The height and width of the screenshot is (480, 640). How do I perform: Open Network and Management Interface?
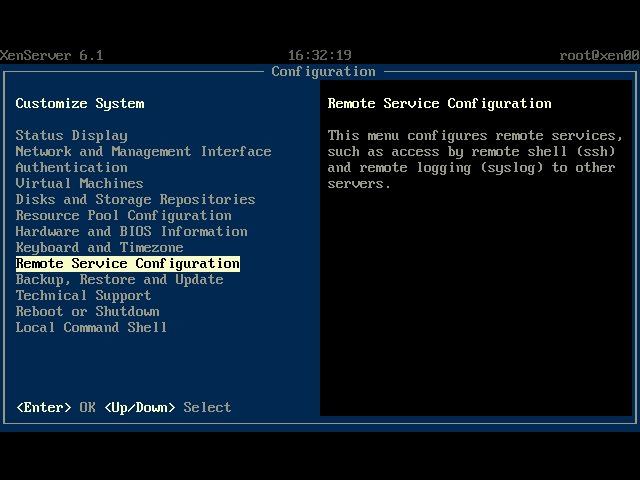pos(143,151)
